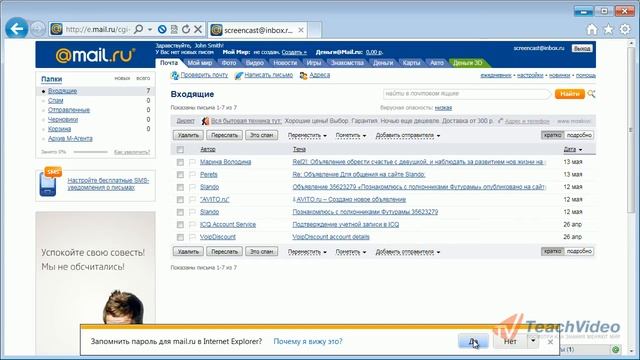Open the Фото tab

coord(229,63)
